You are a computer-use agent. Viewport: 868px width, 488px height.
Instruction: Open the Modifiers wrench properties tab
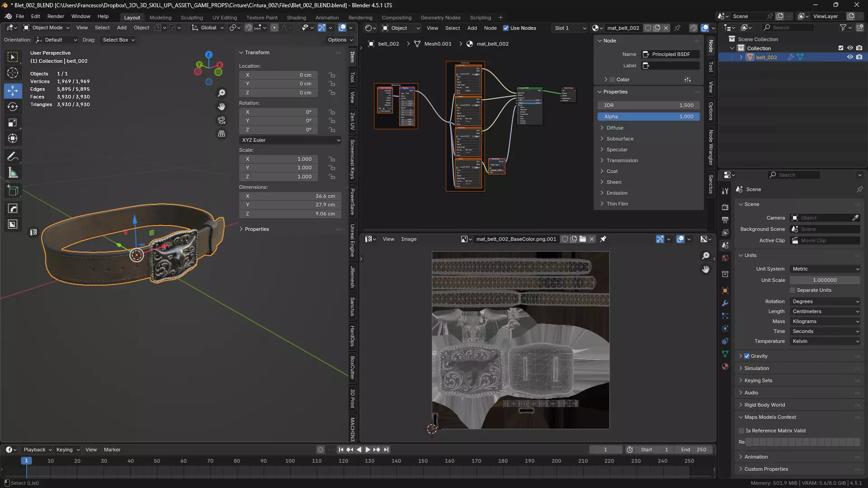tap(725, 303)
